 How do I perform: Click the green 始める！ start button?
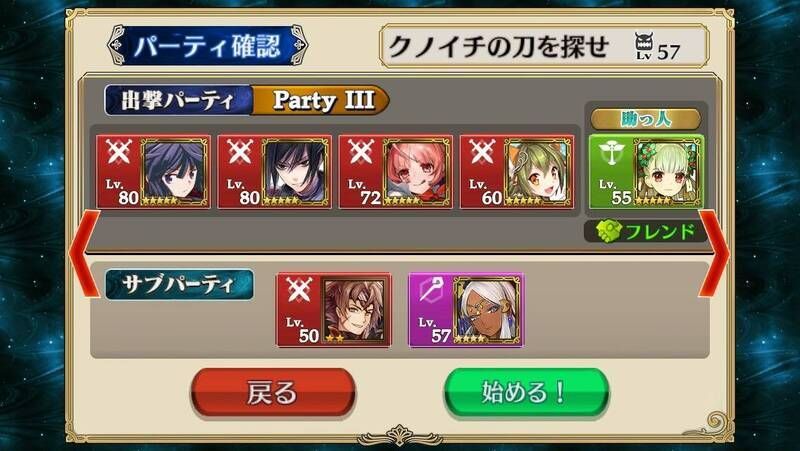click(526, 393)
